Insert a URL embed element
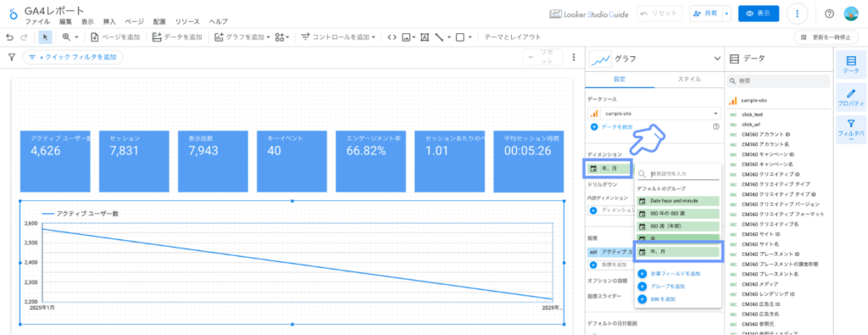868x335 pixels. coord(392,37)
